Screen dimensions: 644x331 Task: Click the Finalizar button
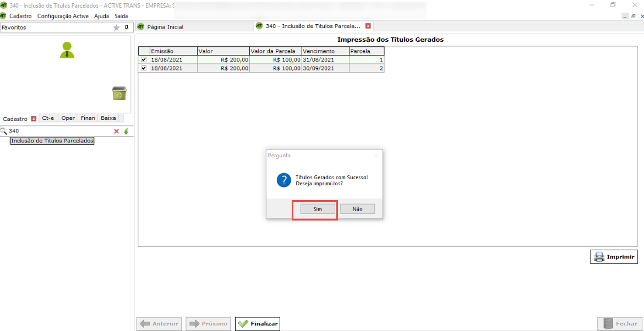point(258,324)
